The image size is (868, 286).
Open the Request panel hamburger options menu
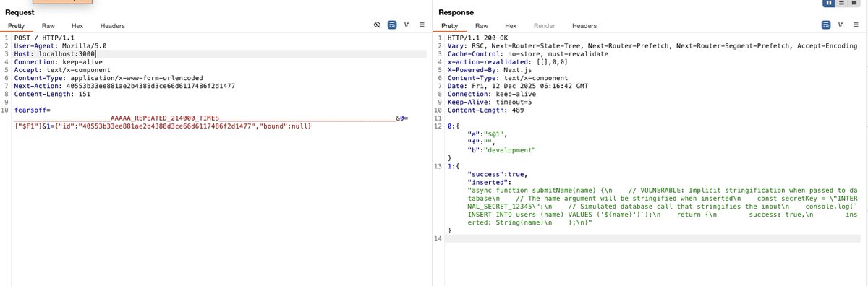point(421,25)
